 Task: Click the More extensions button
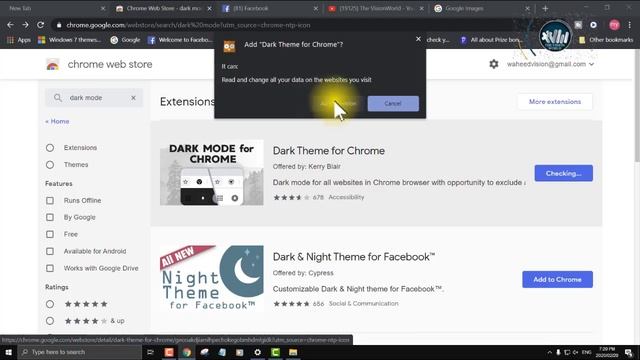pos(555,102)
